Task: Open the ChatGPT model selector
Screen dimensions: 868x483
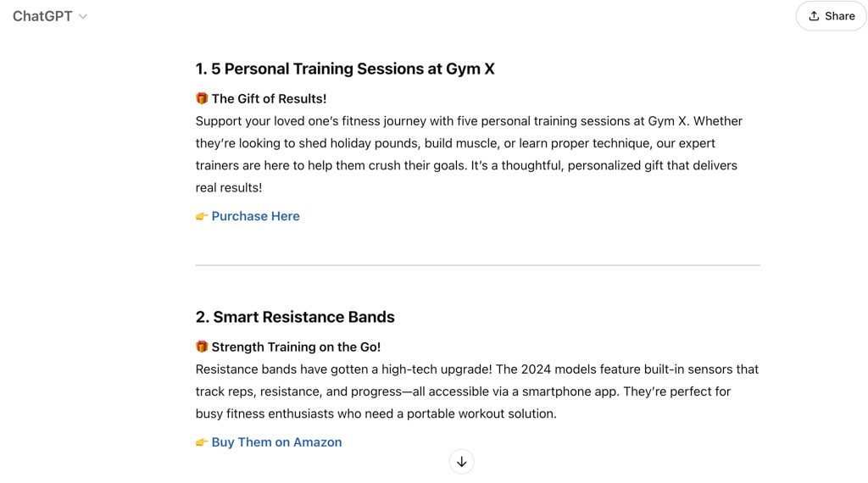Action: pos(50,16)
